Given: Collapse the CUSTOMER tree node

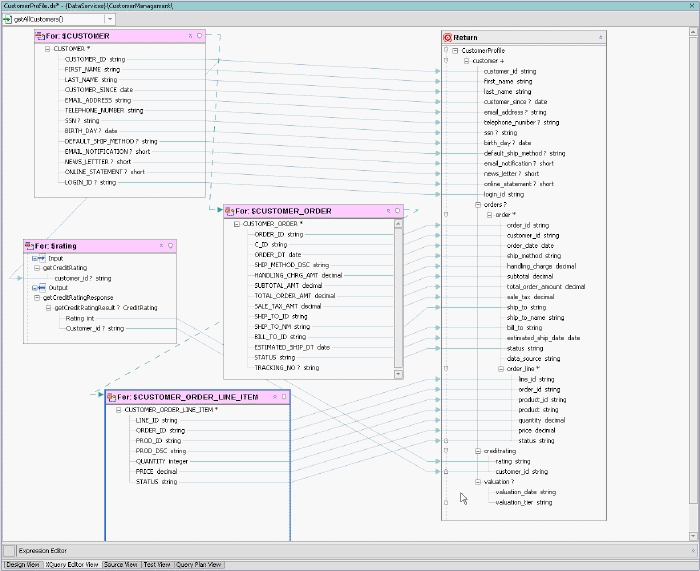Looking at the screenshot, I should (47, 49).
